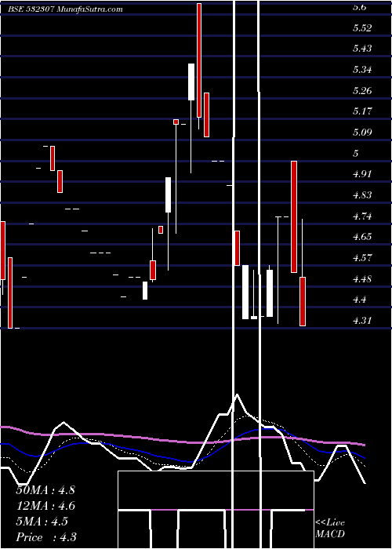Click the 4.31 price axis label
Viewport: 392px width, 549px height.
coord(362,320)
